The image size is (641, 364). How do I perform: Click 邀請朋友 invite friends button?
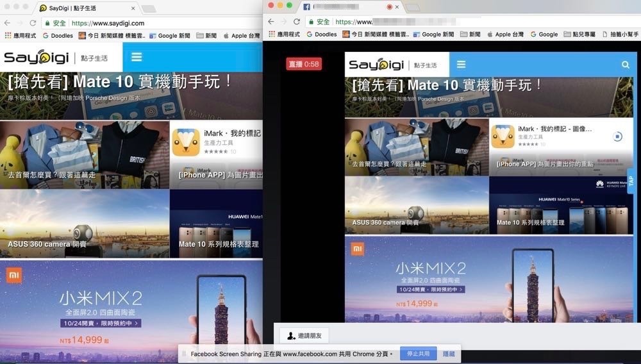click(x=304, y=335)
